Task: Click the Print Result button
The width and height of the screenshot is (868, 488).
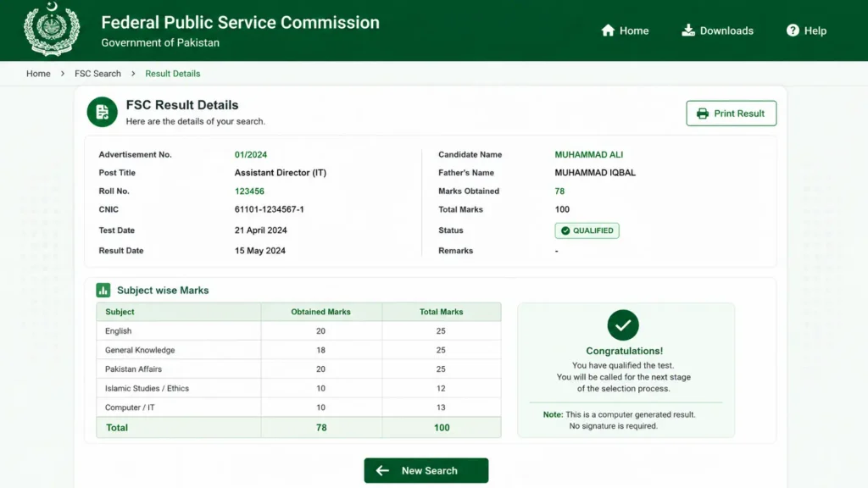Action: (732, 114)
